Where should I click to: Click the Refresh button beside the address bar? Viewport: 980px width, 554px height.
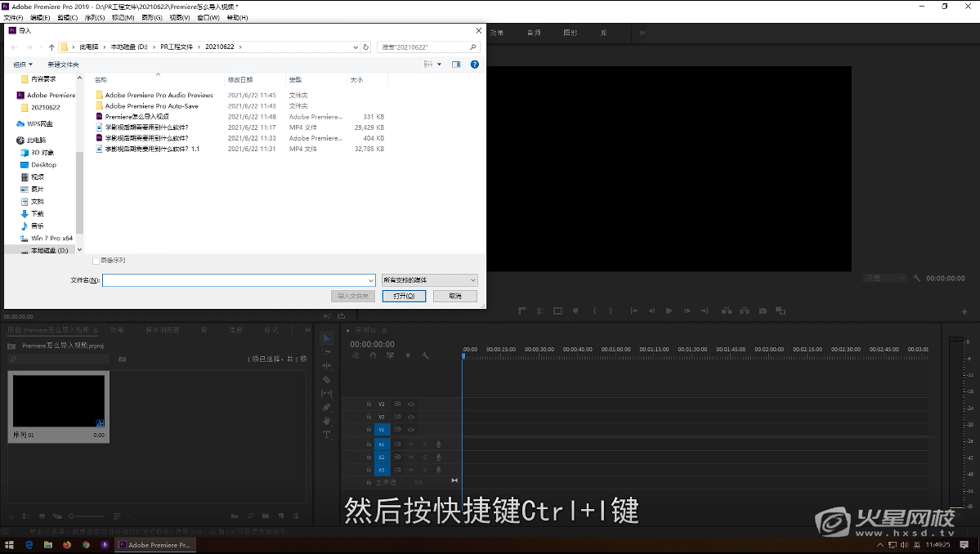[366, 47]
